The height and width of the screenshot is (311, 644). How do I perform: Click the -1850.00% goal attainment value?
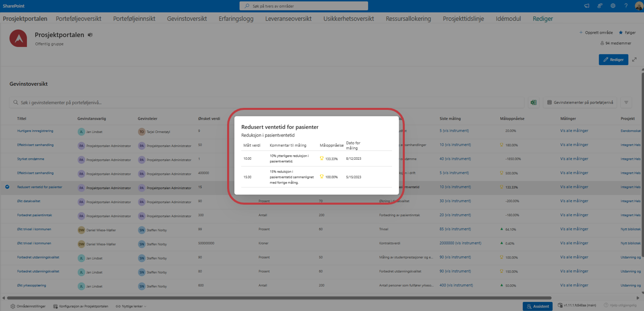coord(513,159)
